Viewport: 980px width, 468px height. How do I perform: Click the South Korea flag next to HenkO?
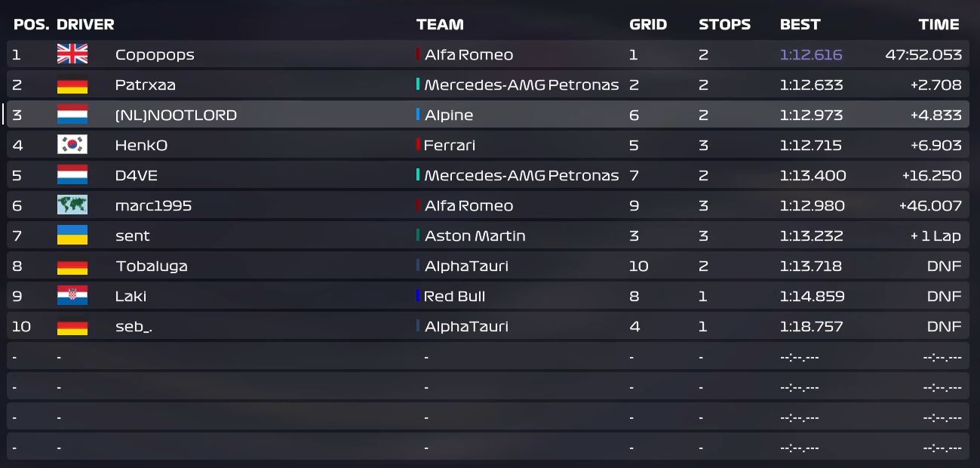coord(72,145)
